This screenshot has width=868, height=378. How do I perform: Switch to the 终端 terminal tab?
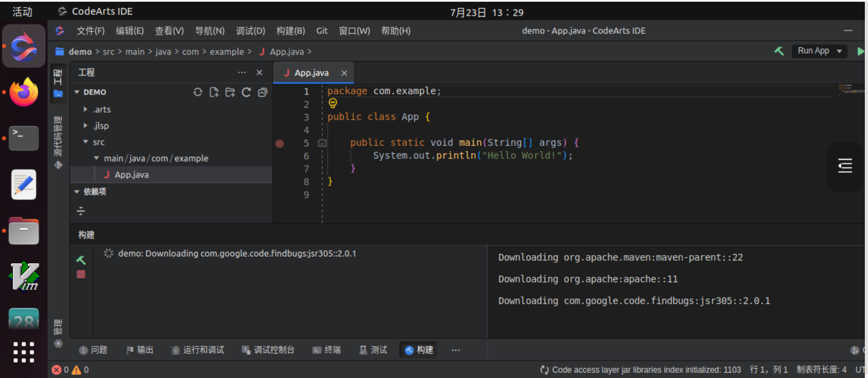click(327, 350)
